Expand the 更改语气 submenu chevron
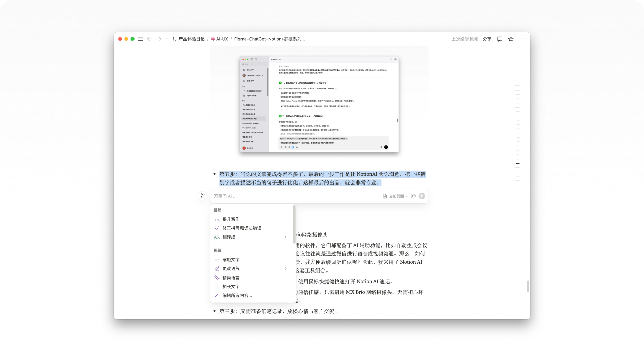This screenshot has width=644, height=362. (x=286, y=269)
